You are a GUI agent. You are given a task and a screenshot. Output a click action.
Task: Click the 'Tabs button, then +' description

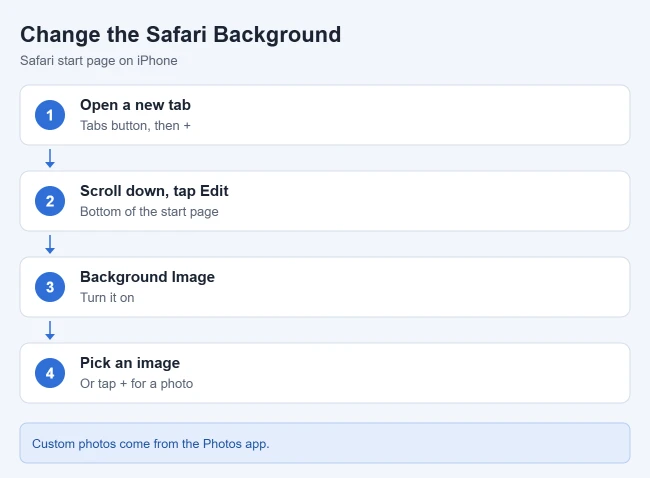coord(135,126)
